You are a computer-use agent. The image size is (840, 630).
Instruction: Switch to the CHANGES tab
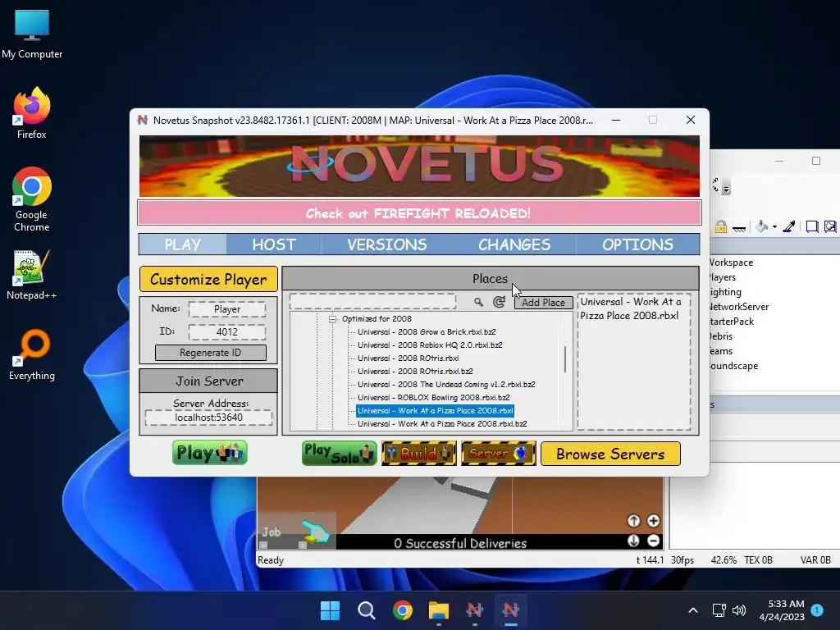[514, 244]
